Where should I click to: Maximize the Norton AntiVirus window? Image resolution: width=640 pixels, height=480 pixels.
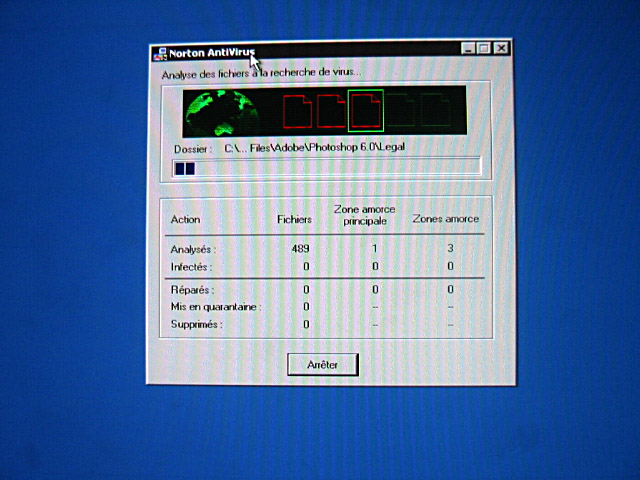[x=484, y=49]
